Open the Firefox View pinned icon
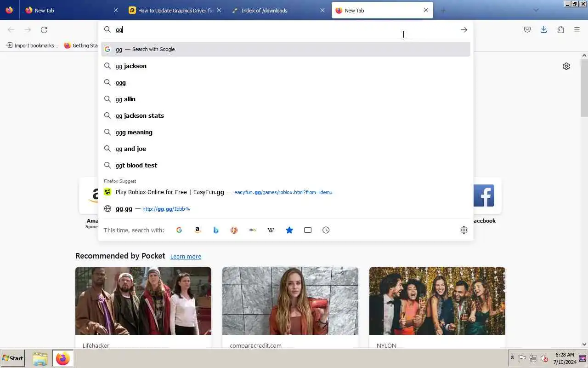This screenshot has height=368, width=588. coord(9,10)
